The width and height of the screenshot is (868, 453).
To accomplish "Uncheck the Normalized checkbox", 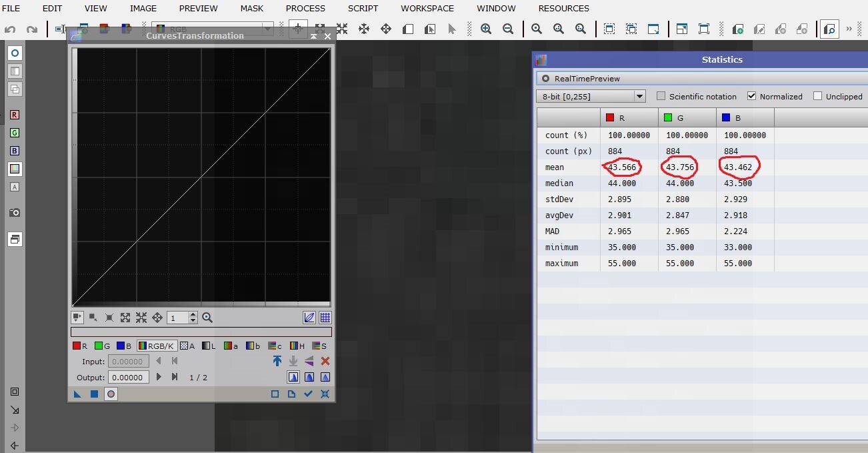I will pos(752,96).
